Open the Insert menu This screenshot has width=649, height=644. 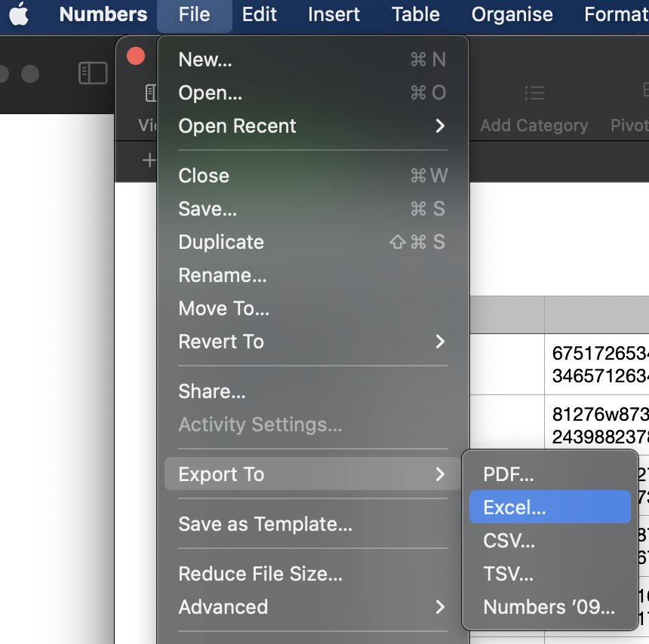coord(334,14)
